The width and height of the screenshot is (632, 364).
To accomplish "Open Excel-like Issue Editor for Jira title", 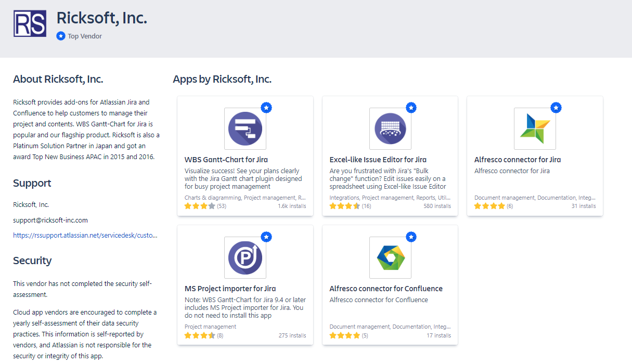I will click(378, 160).
